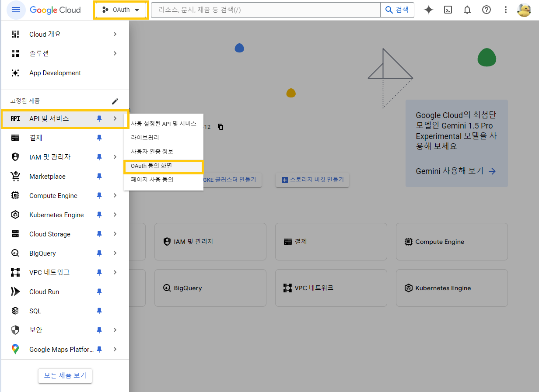Select 페이지 사용 동의 submenu item
Viewport: 539px width, 392px height.
coord(164,179)
